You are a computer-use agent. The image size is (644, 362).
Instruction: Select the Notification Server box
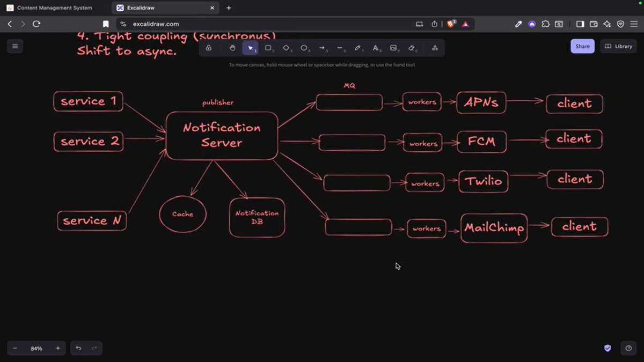click(222, 135)
